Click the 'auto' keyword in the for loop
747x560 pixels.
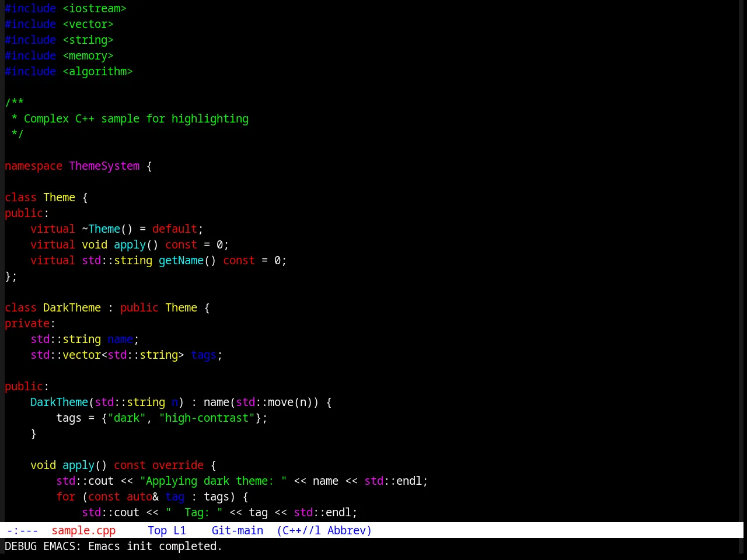139,496
